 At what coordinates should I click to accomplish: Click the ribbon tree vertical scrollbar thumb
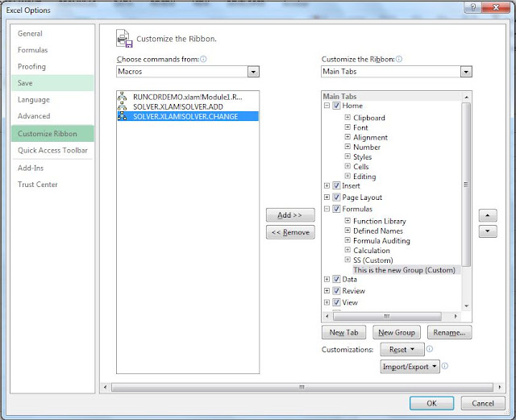466,185
